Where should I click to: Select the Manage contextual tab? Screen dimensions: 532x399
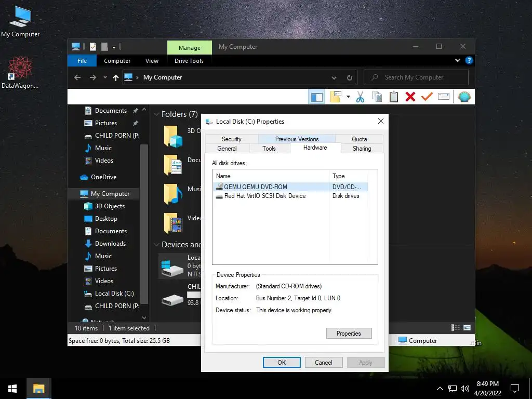(189, 48)
